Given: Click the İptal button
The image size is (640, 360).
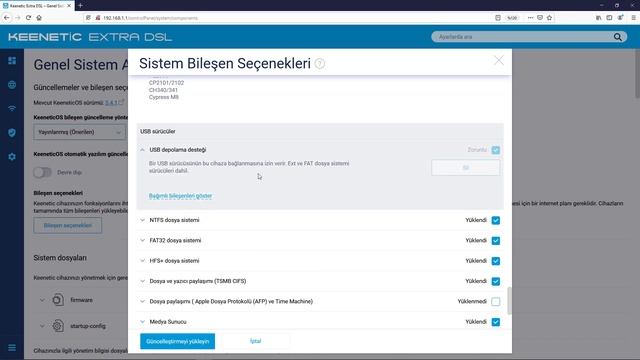Looking at the screenshot, I should tap(256, 341).
